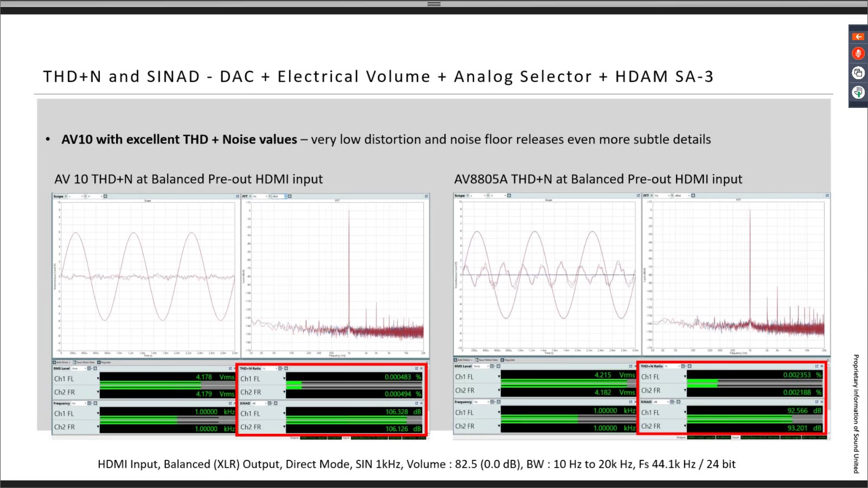868x488 pixels.
Task: Click the '0.000483 %' reading
Action: 403,377
